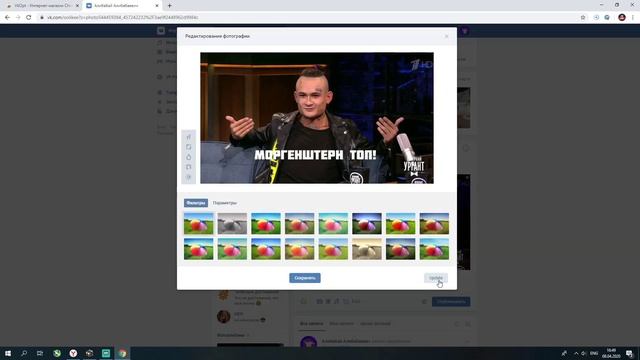The height and width of the screenshot is (360, 640).
Task: Click the taskbar clock and date
Action: coord(611,353)
